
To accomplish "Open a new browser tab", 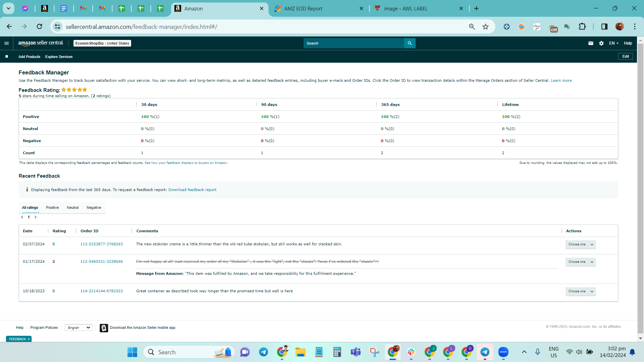I will tap(476, 8).
